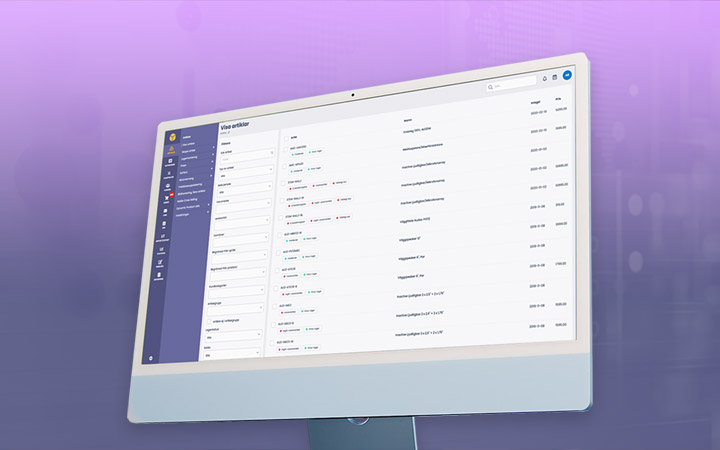720x450 pixels.
Task: Open the notification bell in the header
Action: [x=545, y=78]
